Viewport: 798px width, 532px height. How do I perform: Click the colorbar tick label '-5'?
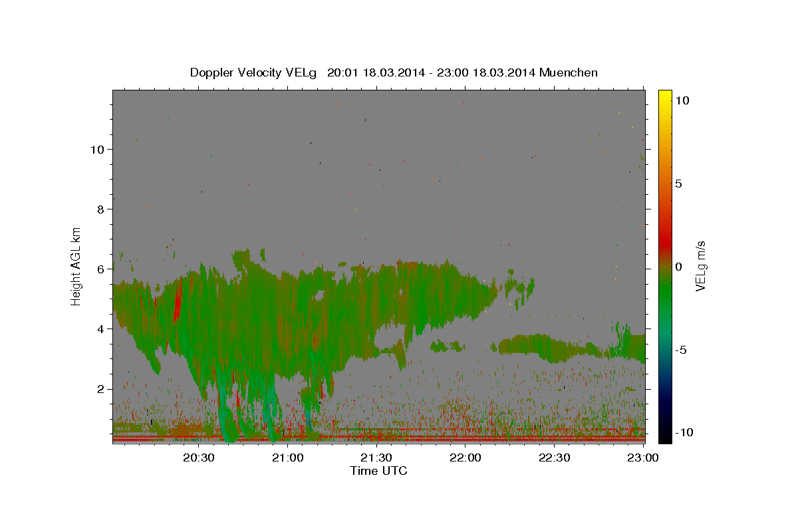point(681,350)
